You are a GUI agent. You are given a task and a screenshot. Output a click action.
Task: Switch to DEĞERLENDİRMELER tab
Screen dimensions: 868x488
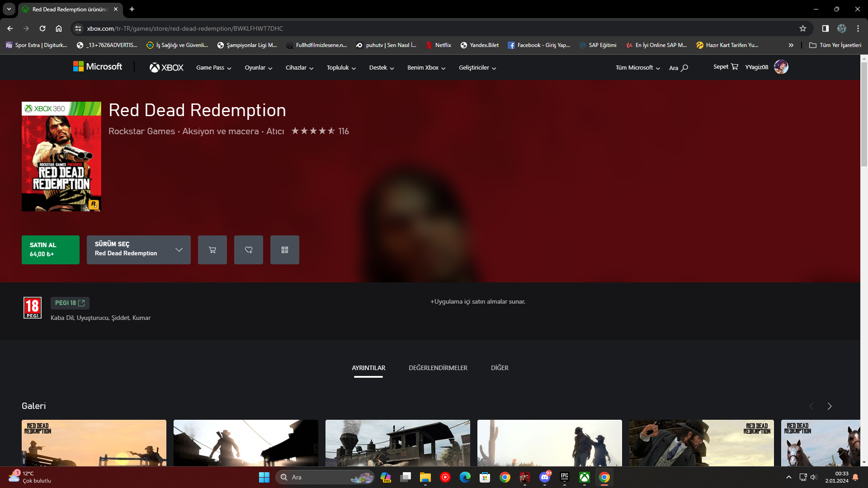pyautogui.click(x=438, y=368)
